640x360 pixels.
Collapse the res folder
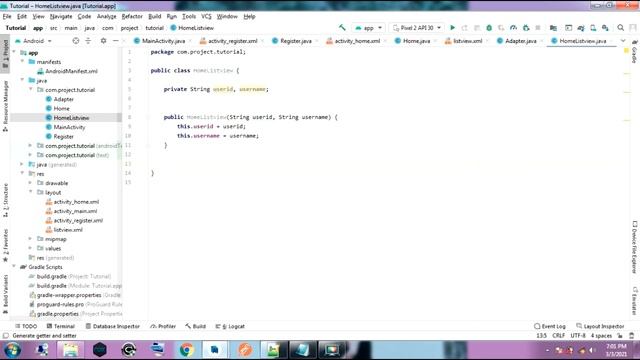[22, 173]
